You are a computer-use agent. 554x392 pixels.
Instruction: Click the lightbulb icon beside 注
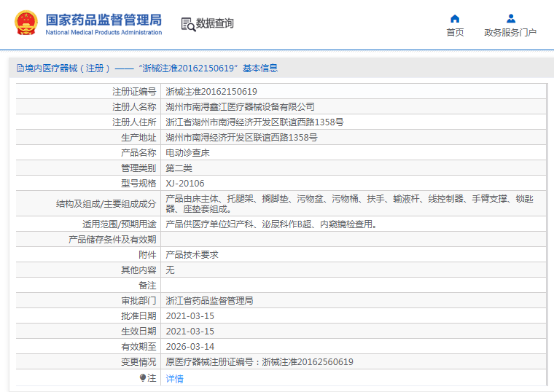pos(143,378)
